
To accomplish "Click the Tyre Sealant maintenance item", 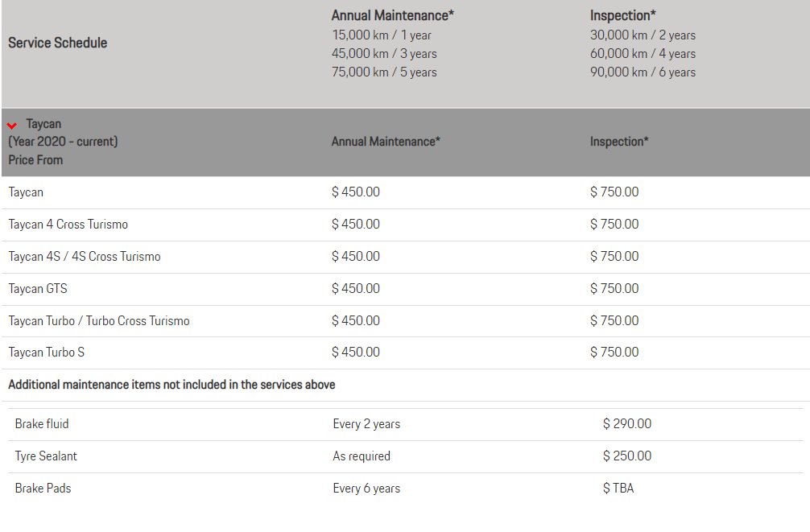I will pos(46,456).
